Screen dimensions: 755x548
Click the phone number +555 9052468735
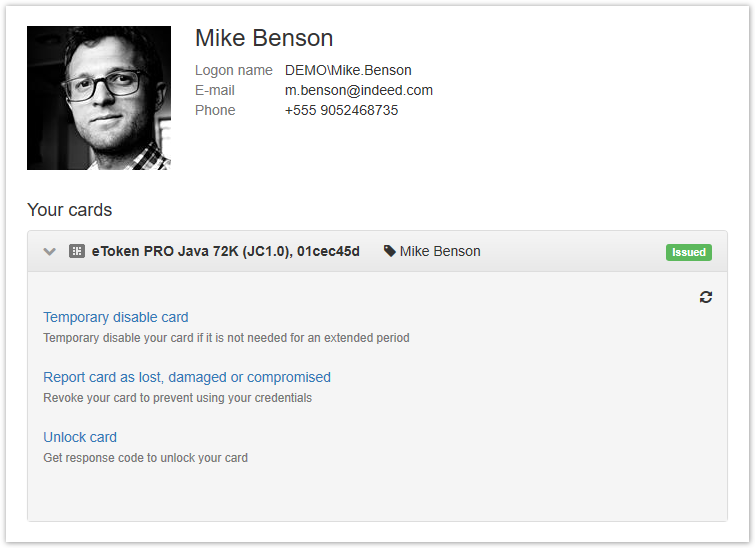[x=341, y=110]
